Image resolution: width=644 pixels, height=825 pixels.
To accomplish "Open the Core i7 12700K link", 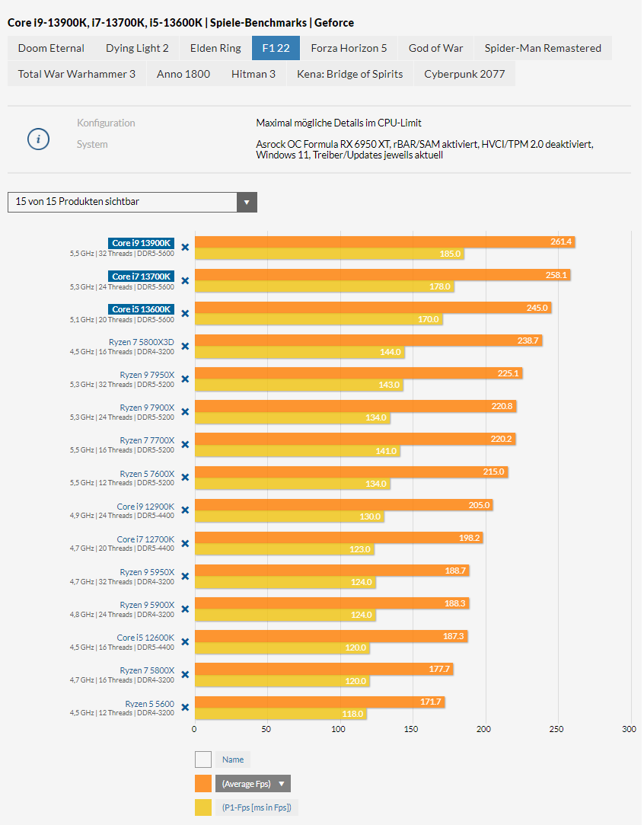I will point(145,539).
